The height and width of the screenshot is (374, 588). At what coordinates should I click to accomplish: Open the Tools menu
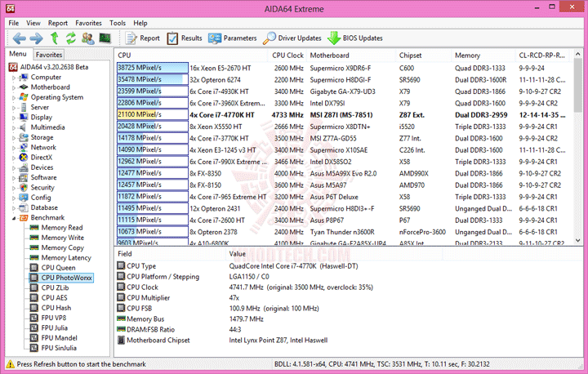pyautogui.click(x=118, y=23)
